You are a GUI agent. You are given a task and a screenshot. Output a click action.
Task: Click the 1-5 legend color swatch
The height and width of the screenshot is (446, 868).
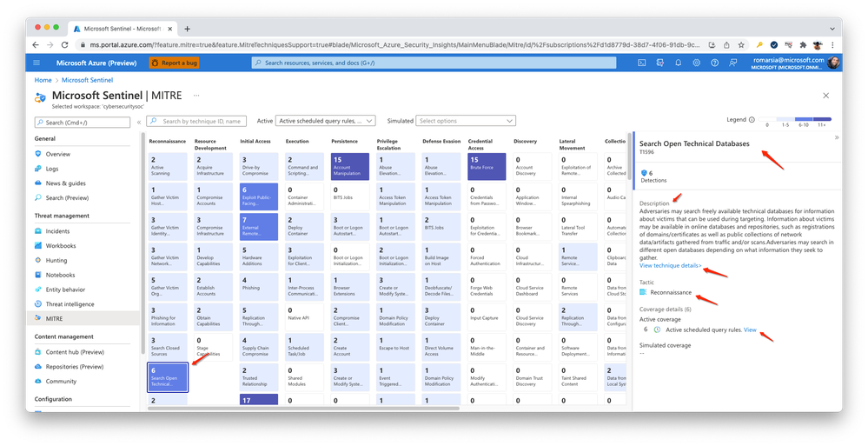coord(785,119)
